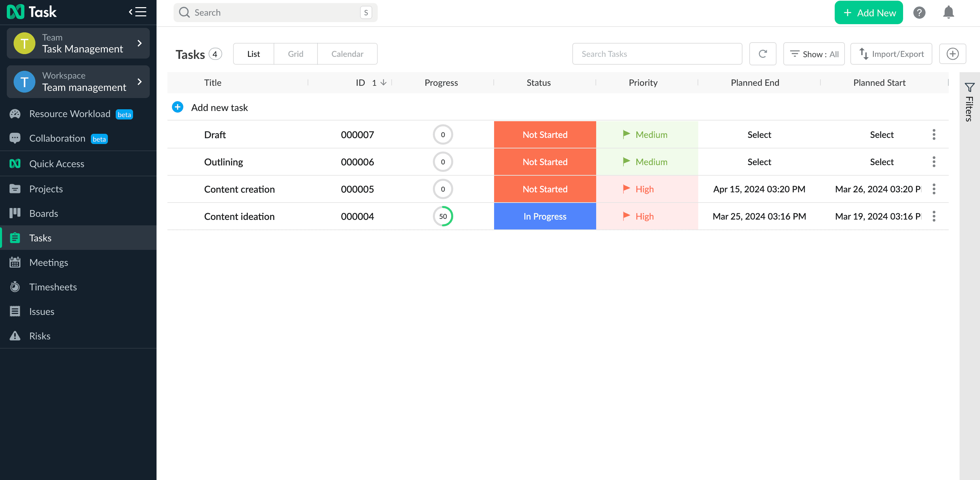Open the Draft task title
The width and height of the screenshot is (980, 480).
(x=215, y=135)
